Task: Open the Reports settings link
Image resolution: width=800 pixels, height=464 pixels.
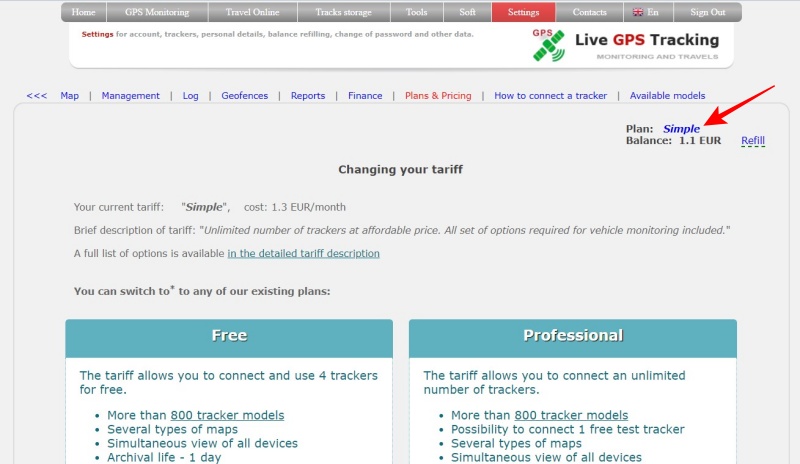Action: click(307, 96)
